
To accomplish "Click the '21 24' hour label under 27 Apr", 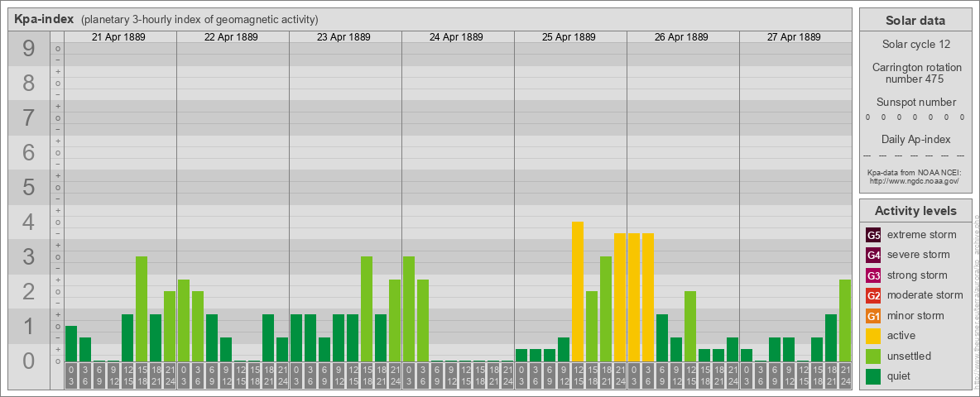I will coord(845,375).
